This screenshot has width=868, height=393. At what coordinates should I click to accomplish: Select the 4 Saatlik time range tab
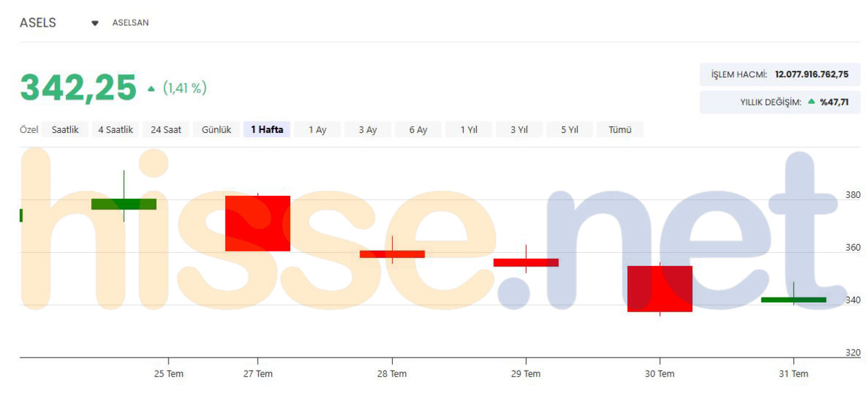(116, 130)
